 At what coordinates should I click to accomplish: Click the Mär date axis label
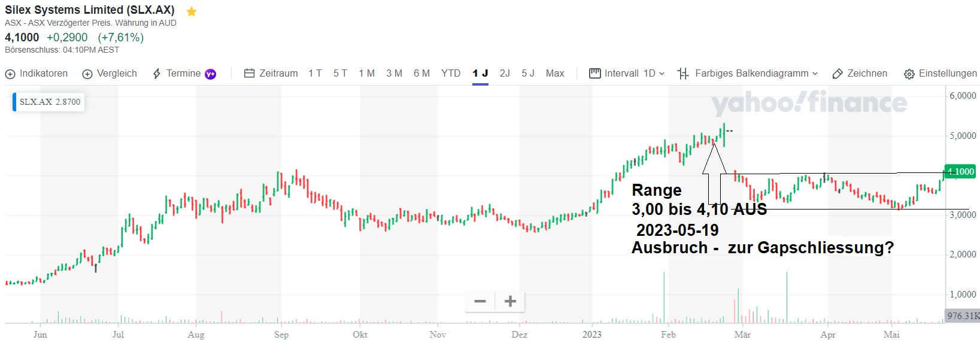pyautogui.click(x=742, y=335)
